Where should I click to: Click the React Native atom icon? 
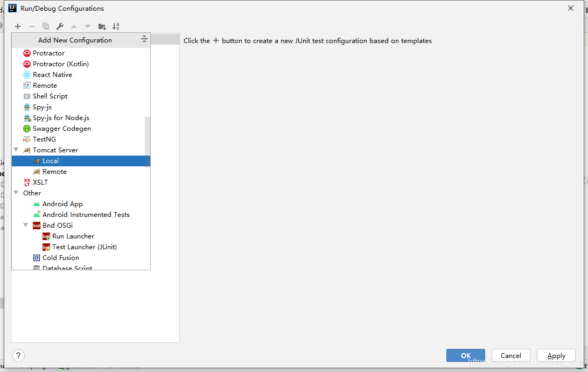26,75
